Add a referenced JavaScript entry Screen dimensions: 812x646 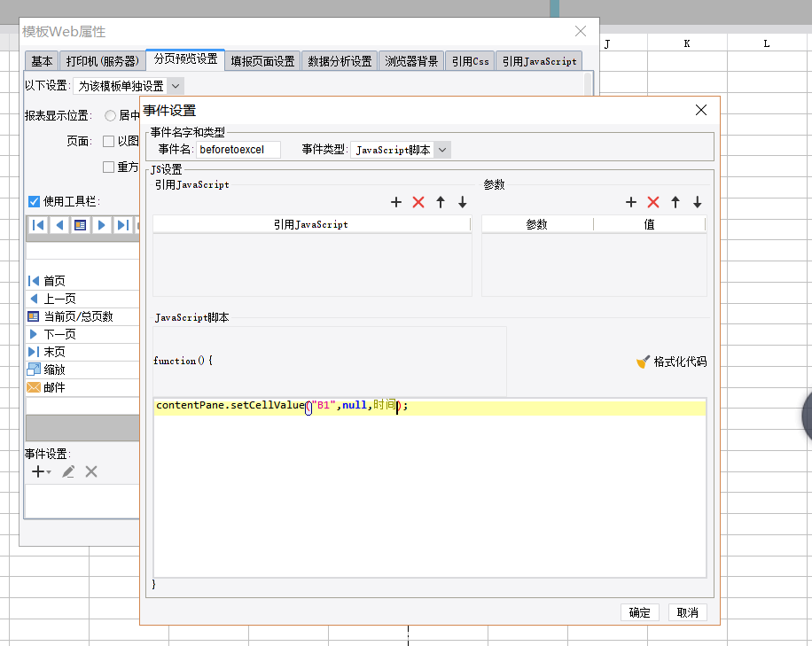pos(396,202)
